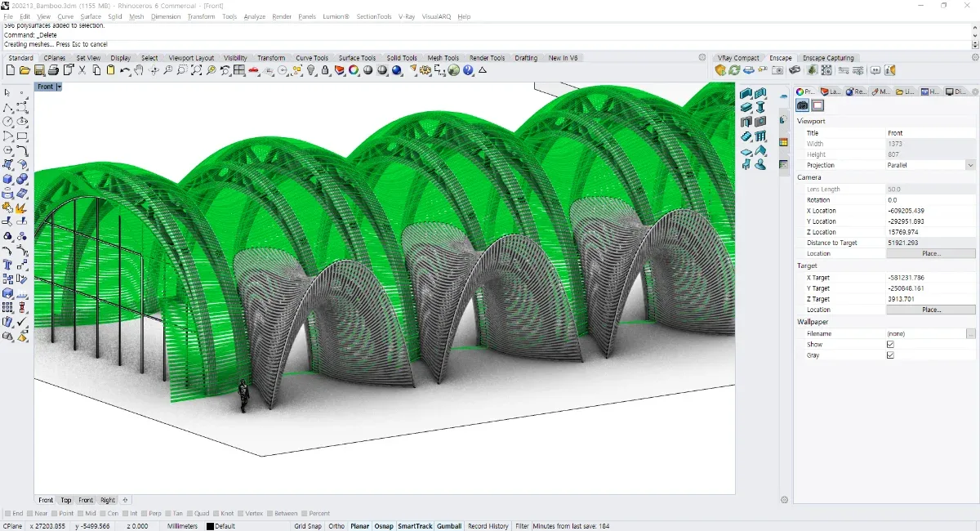Switch to the Curve Tools toolbar tab
This screenshot has width=980, height=531.
click(312, 58)
